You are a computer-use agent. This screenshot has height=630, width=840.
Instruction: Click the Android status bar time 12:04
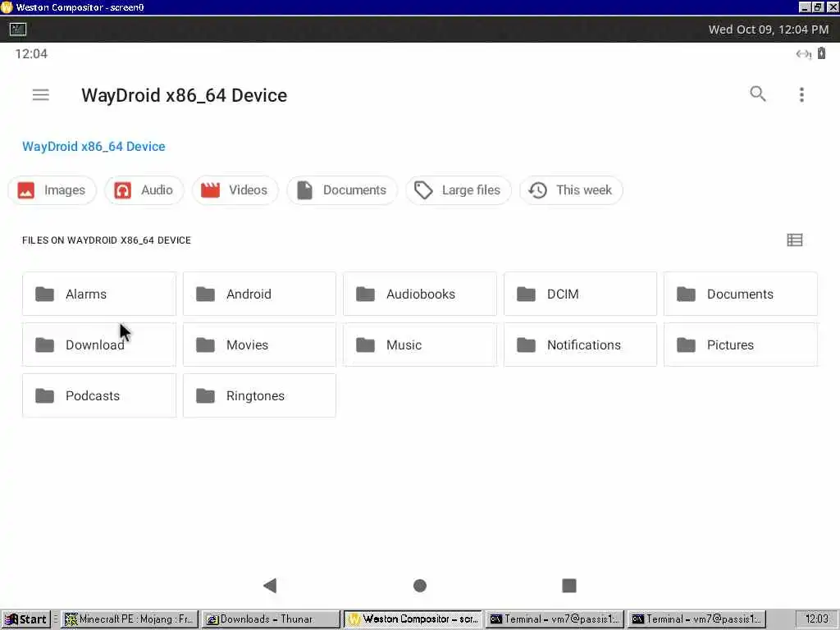coord(31,53)
